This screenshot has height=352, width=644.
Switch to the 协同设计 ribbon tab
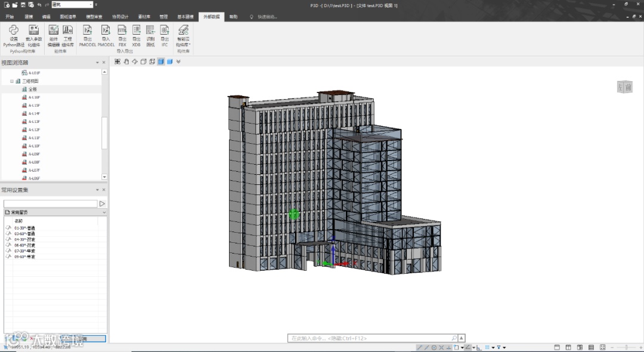(120, 17)
